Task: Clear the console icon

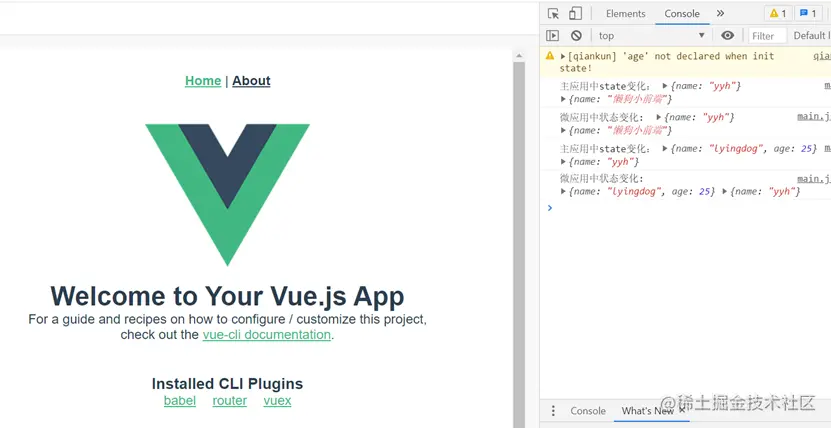Action: [577, 35]
